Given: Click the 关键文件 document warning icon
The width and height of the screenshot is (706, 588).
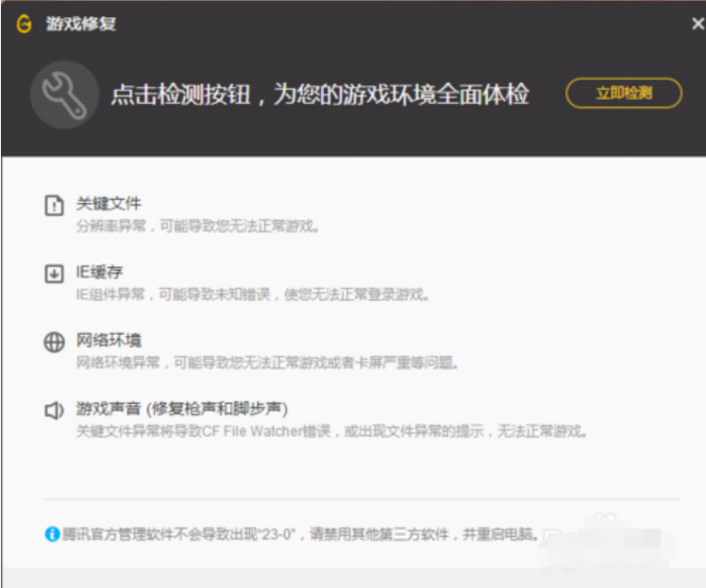Looking at the screenshot, I should 55,206.
